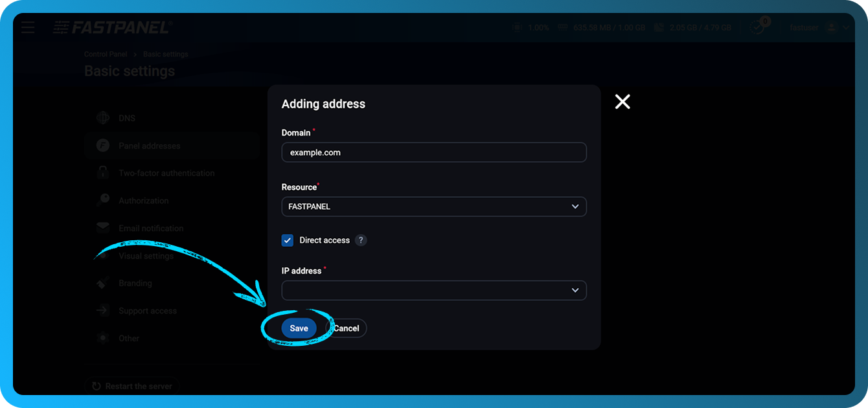
Task: Expand the IP address dropdown
Action: click(x=433, y=290)
